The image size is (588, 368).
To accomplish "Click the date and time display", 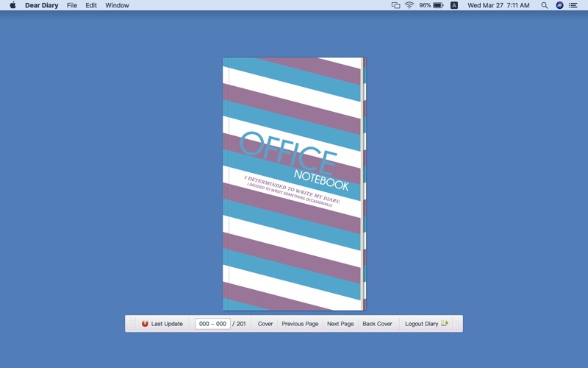I will pyautogui.click(x=498, y=5).
